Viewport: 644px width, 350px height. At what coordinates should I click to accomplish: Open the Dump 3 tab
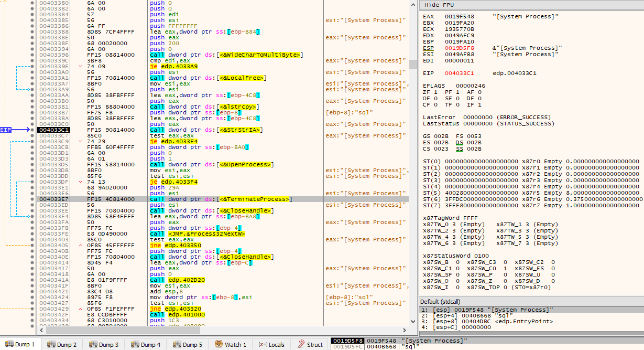pyautogui.click(x=104, y=345)
